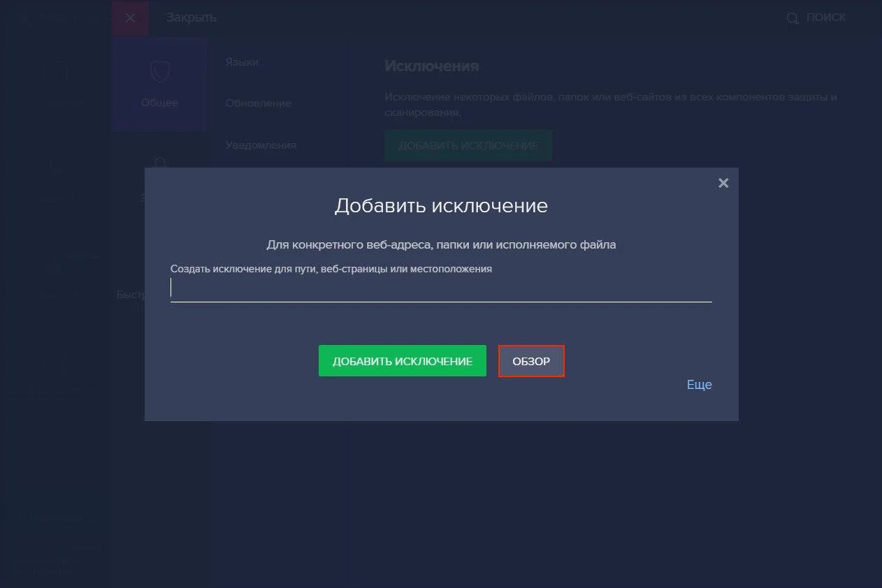The width and height of the screenshot is (882, 588).
Task: Click the ПОИСК search label
Action: (x=826, y=17)
